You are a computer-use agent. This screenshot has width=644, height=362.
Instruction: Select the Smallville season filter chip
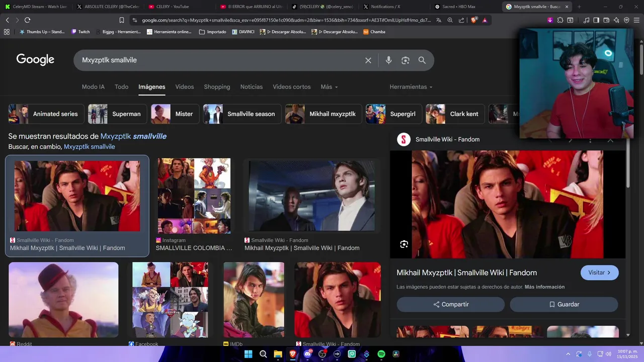pyautogui.click(x=242, y=114)
